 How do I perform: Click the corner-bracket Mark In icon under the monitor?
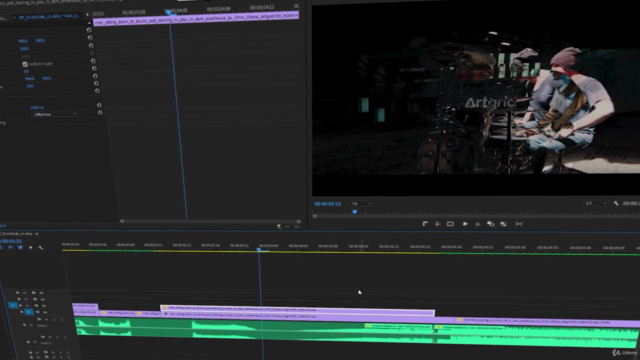(x=425, y=224)
